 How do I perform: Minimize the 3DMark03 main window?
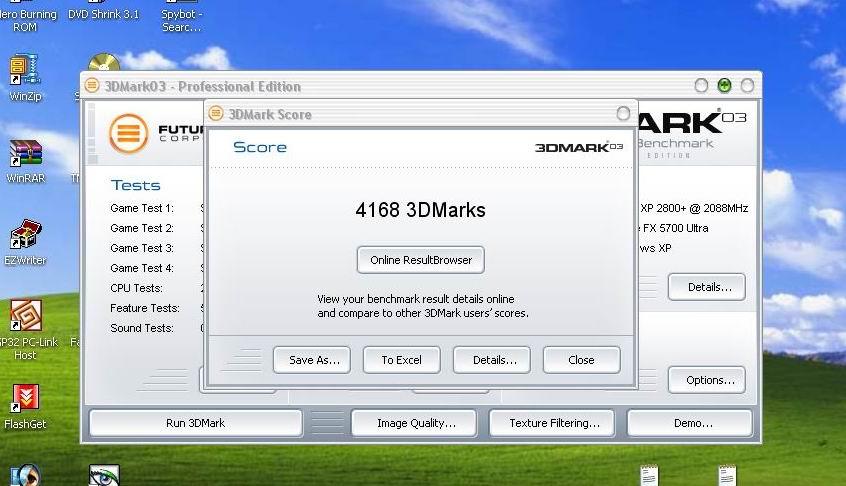(701, 85)
